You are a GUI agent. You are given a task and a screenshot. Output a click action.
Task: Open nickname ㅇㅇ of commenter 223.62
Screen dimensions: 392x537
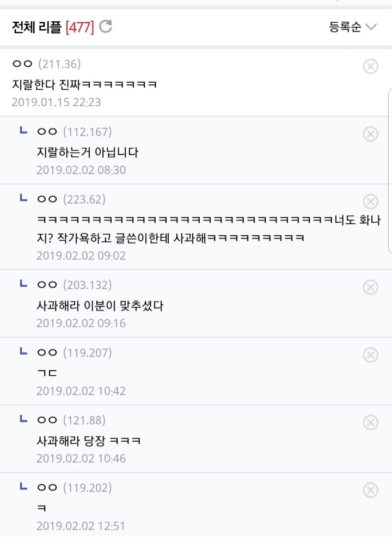click(47, 199)
